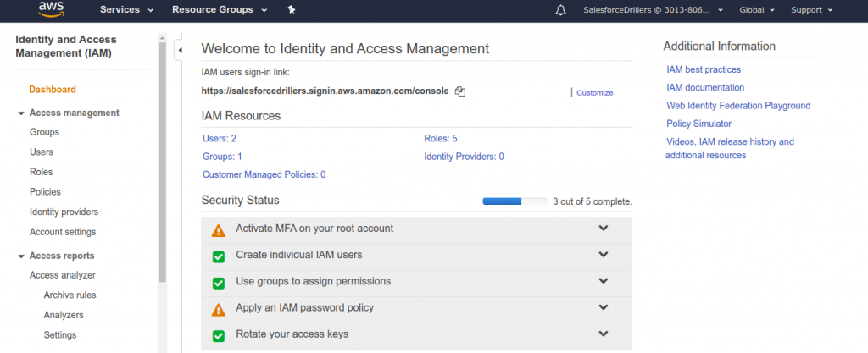Open the Groups: 1 resource link
868x353 pixels.
[x=223, y=157]
